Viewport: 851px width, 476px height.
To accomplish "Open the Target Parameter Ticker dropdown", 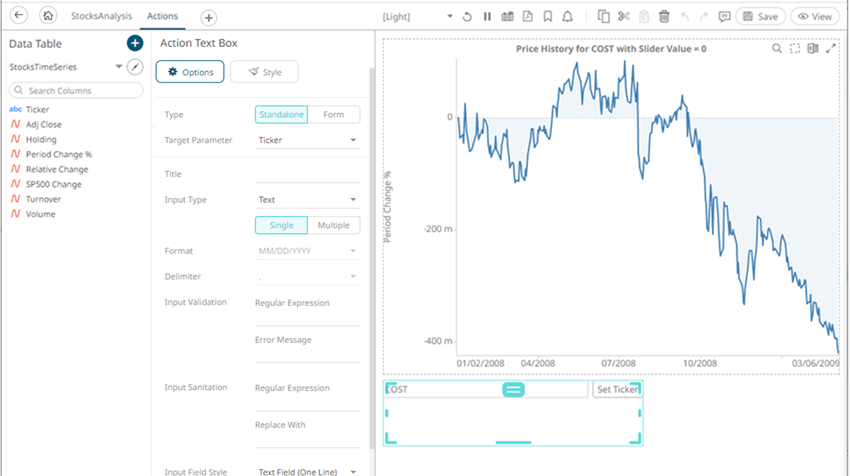I will [307, 141].
